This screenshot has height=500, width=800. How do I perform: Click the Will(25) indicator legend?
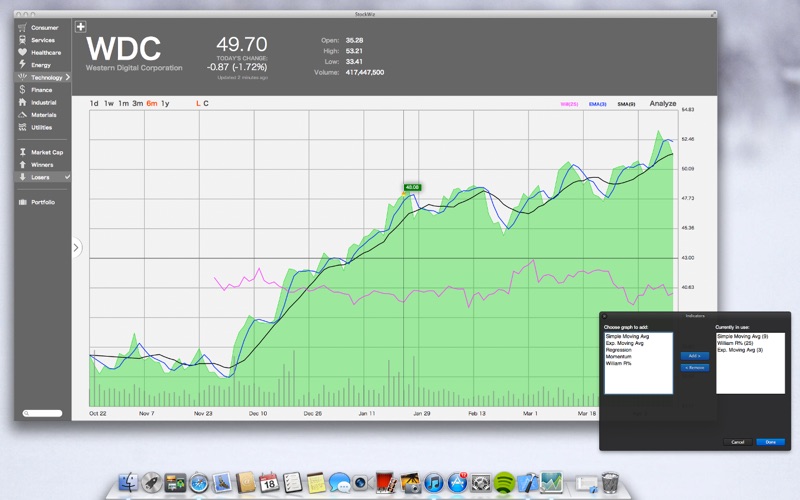(x=569, y=104)
